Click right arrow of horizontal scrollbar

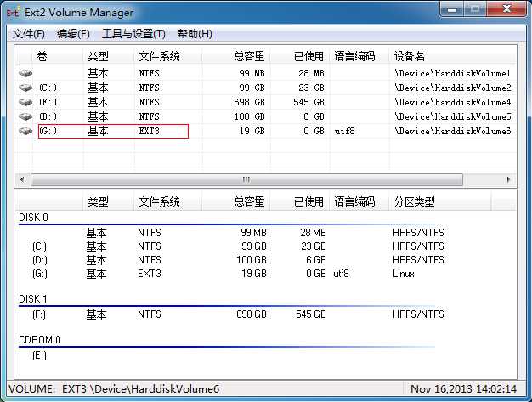pos(508,179)
